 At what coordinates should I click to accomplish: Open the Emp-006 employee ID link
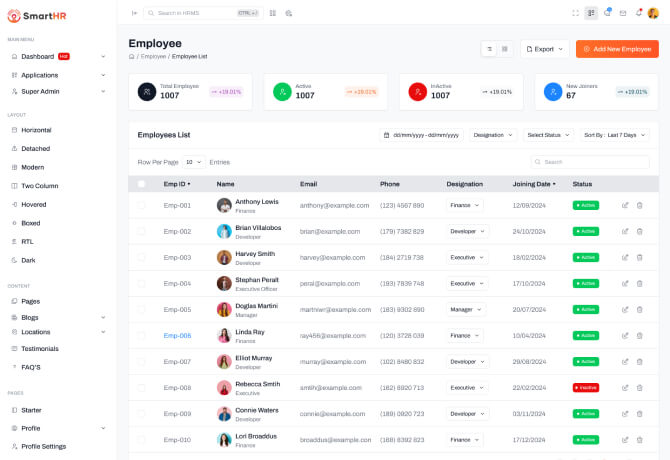pyautogui.click(x=177, y=335)
